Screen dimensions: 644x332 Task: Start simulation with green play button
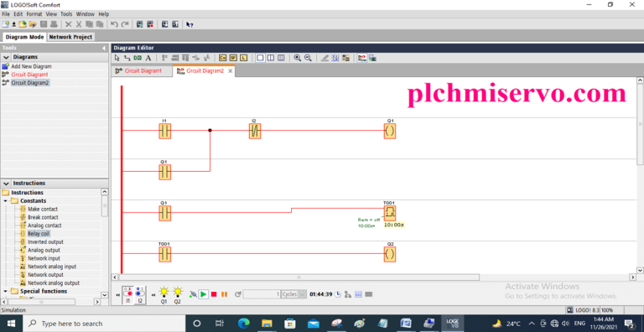[203, 294]
